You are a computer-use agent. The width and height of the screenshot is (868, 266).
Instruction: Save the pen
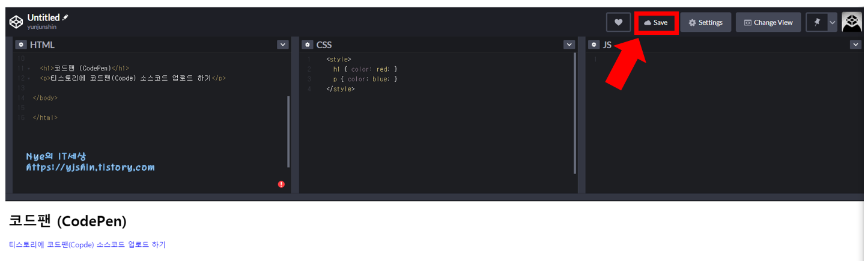(x=656, y=22)
